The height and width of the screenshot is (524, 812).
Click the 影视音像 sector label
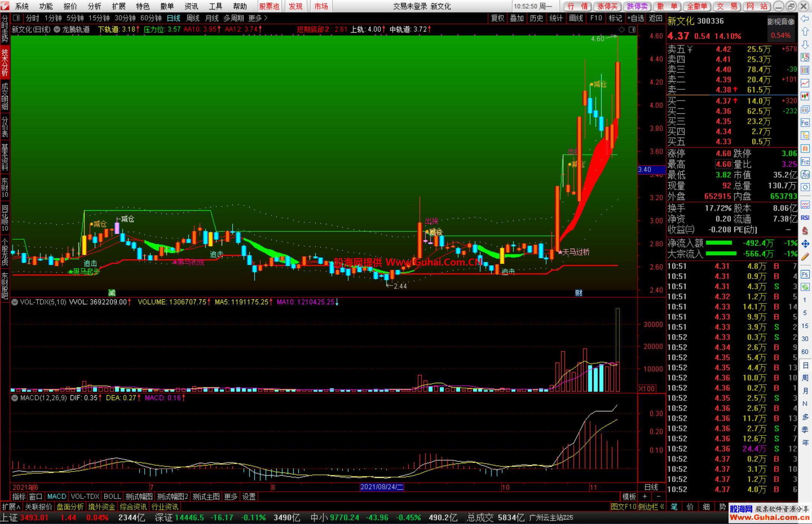(x=781, y=22)
